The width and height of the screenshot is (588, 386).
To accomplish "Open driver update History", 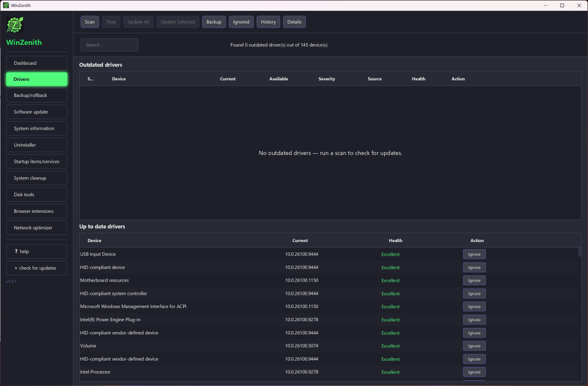I will [x=268, y=22].
